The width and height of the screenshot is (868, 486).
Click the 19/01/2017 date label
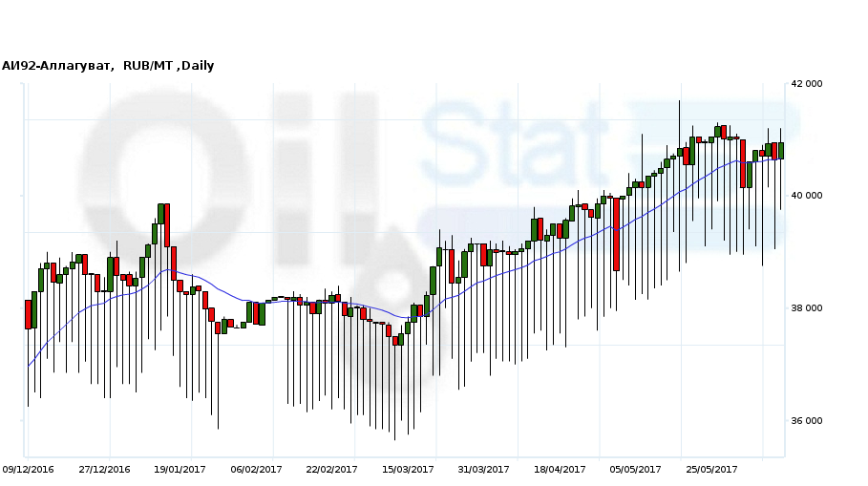(x=180, y=469)
